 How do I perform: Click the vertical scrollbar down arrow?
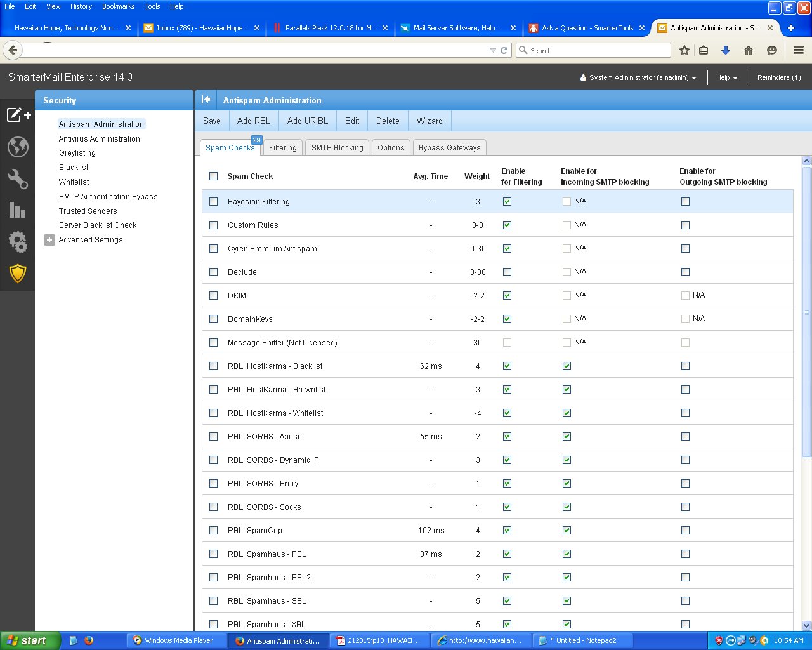coord(806,625)
